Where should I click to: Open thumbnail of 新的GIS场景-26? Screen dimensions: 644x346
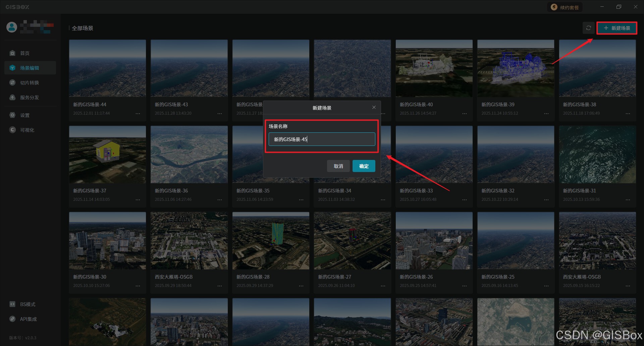[x=434, y=241]
